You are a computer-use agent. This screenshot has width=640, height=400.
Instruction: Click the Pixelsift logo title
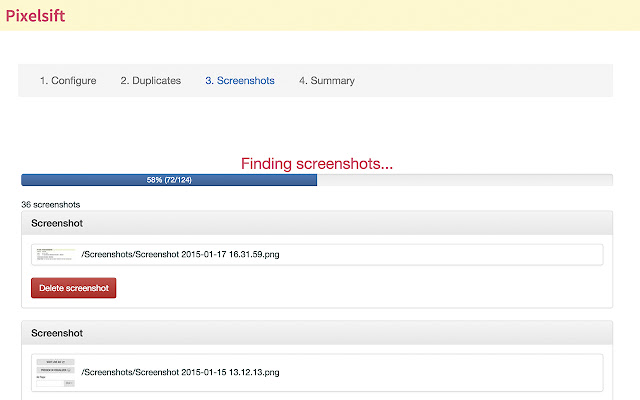coord(35,16)
